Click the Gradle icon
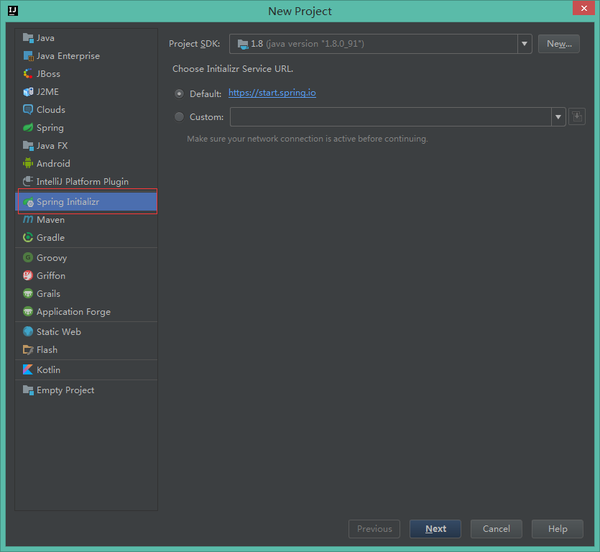Image resolution: width=600 pixels, height=552 pixels. (x=28, y=237)
